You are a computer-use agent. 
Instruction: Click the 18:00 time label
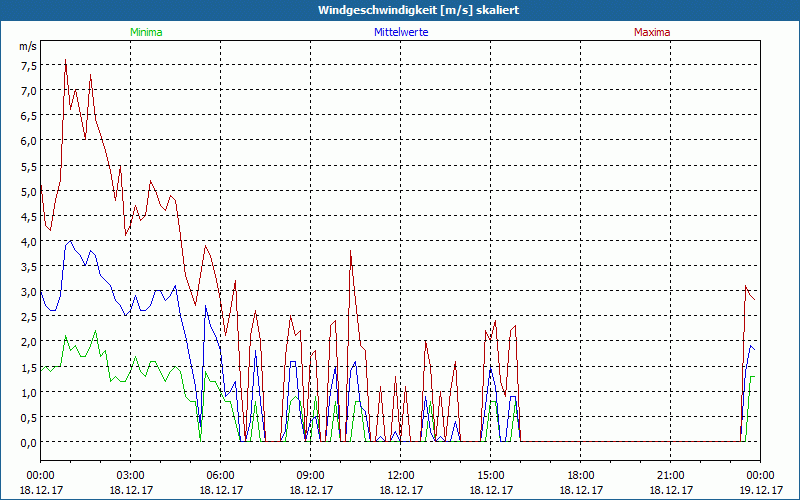pyautogui.click(x=581, y=476)
